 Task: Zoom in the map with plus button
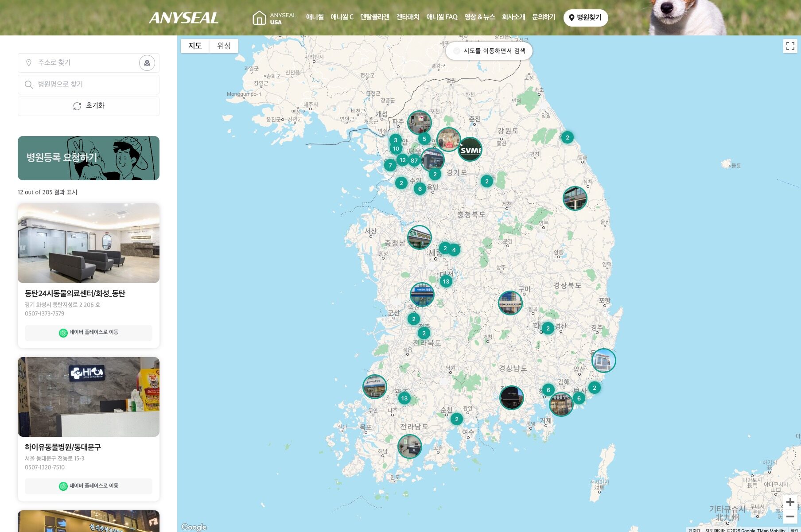[x=790, y=502]
